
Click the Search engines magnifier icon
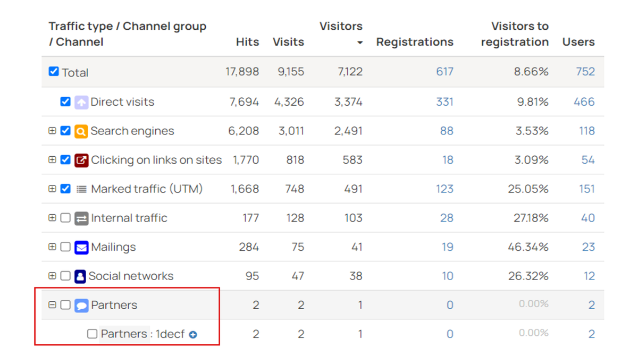pos(81,131)
